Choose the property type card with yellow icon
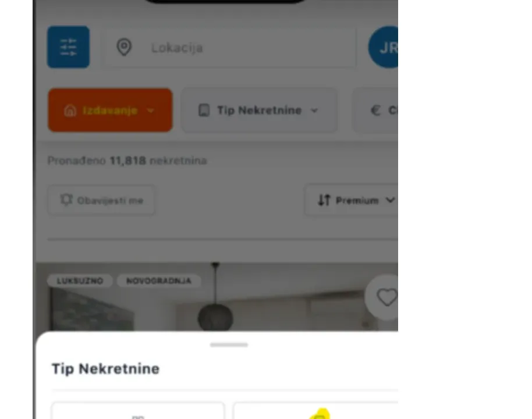 [x=315, y=410]
